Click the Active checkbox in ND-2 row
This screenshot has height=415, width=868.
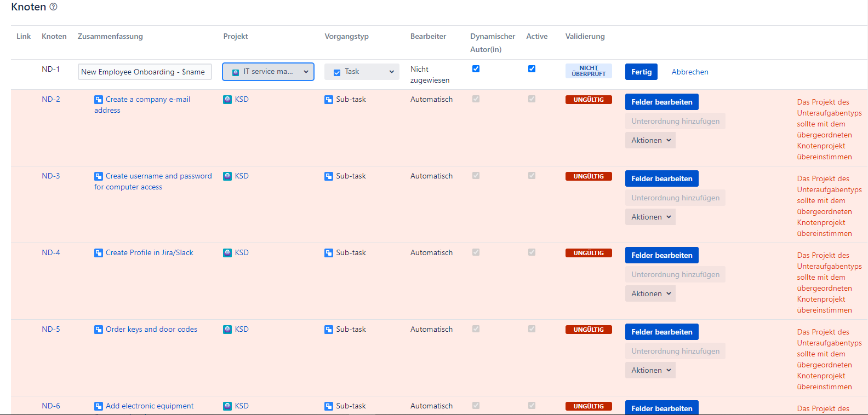532,99
